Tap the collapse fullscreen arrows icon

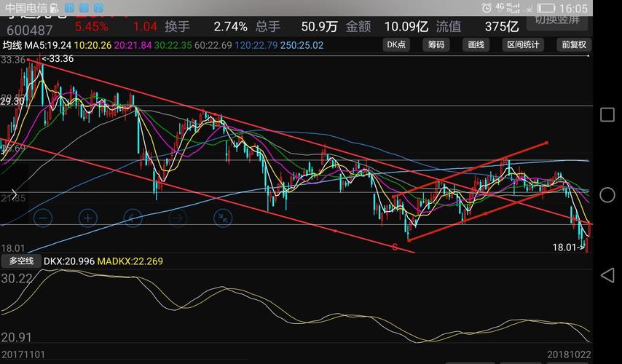pyautogui.click(x=223, y=218)
